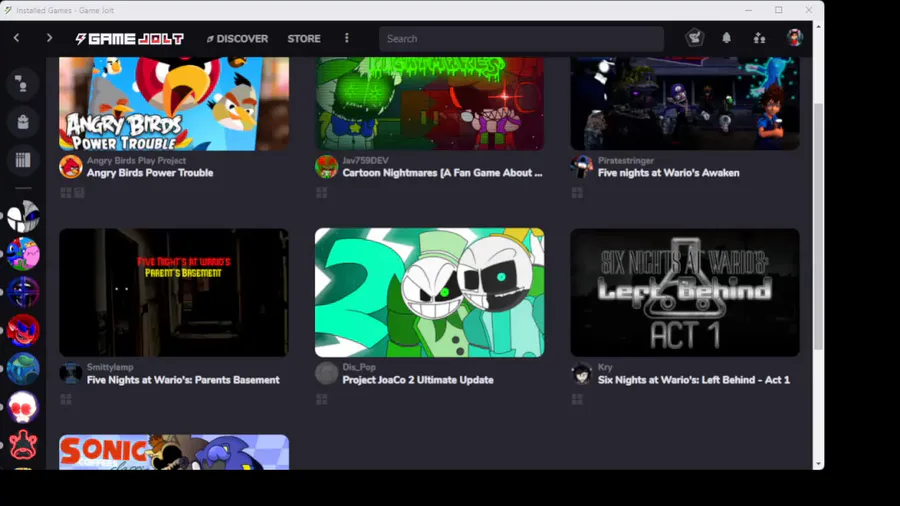Viewport: 900px width, 506px height.
Task: Click Windows icon under Project JoaCo 2
Action: coord(321,399)
